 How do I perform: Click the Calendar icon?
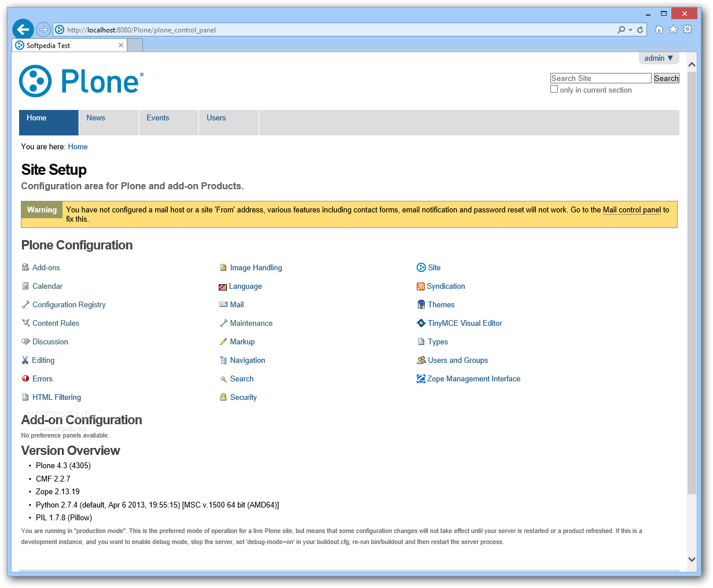25,286
